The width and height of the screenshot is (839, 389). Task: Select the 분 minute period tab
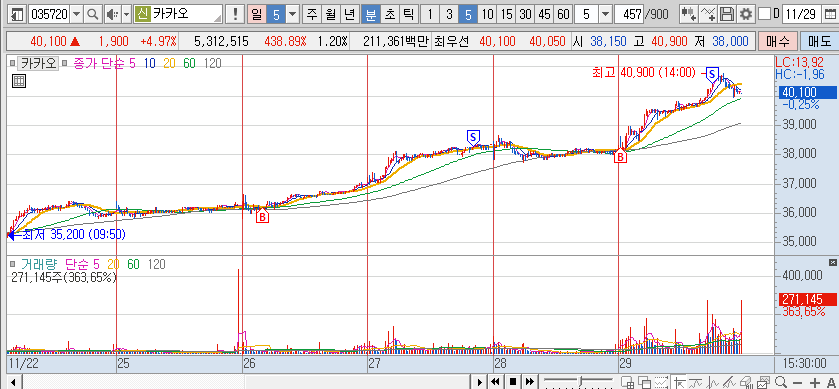coord(370,14)
